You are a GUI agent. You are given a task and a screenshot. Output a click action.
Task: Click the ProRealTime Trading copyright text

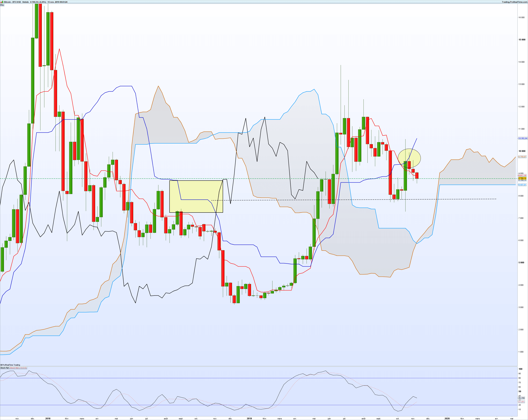pyautogui.click(x=10, y=365)
